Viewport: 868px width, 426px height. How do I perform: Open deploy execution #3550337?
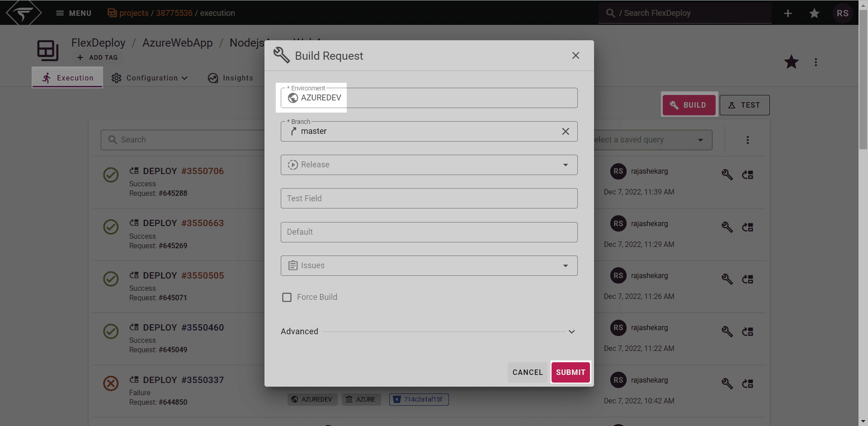(203, 380)
